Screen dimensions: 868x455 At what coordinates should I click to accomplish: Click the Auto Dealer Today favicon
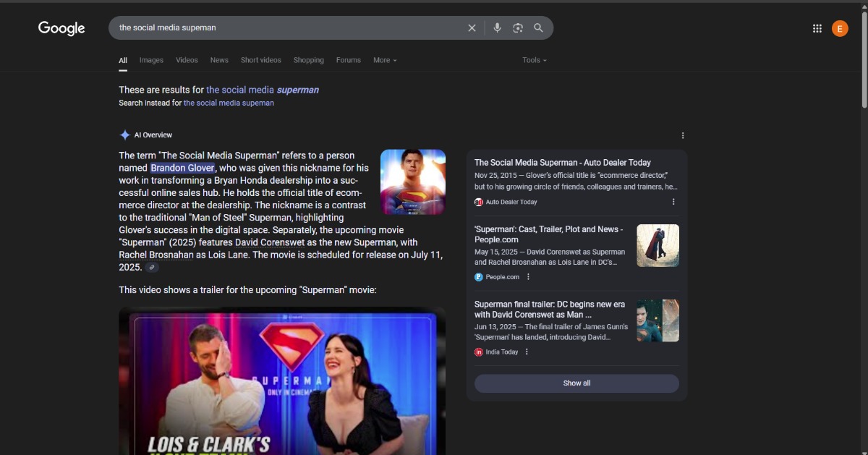click(479, 202)
